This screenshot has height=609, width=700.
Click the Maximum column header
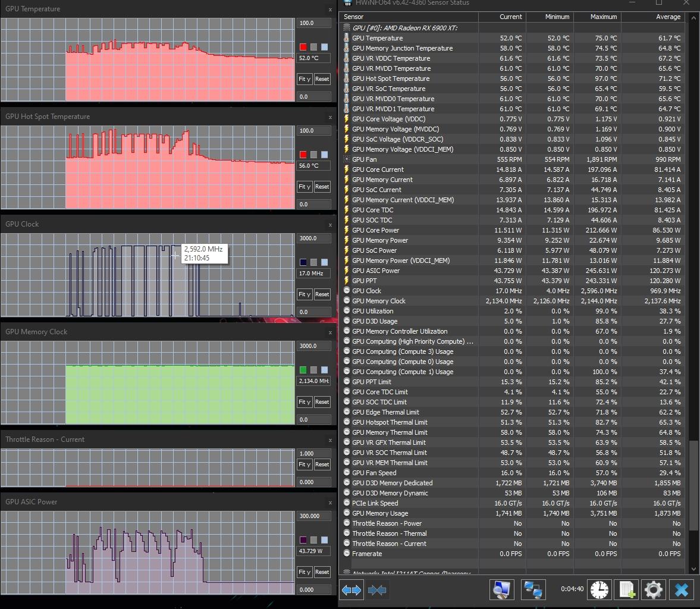click(x=597, y=17)
